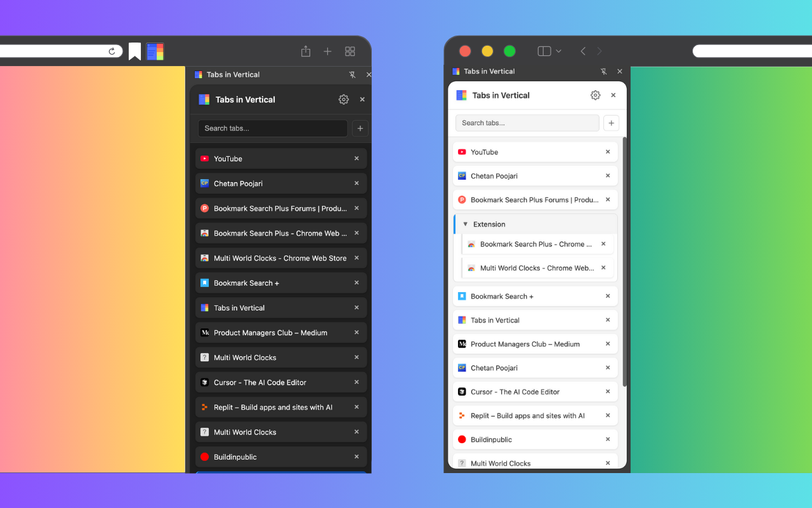Go back using light window toolbar arrow
The width and height of the screenshot is (812, 508).
[583, 51]
